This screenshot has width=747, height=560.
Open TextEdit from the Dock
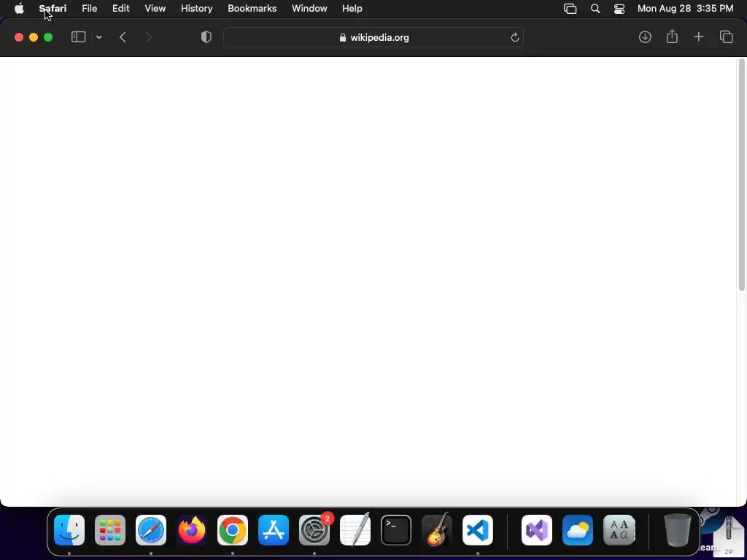[355, 529]
